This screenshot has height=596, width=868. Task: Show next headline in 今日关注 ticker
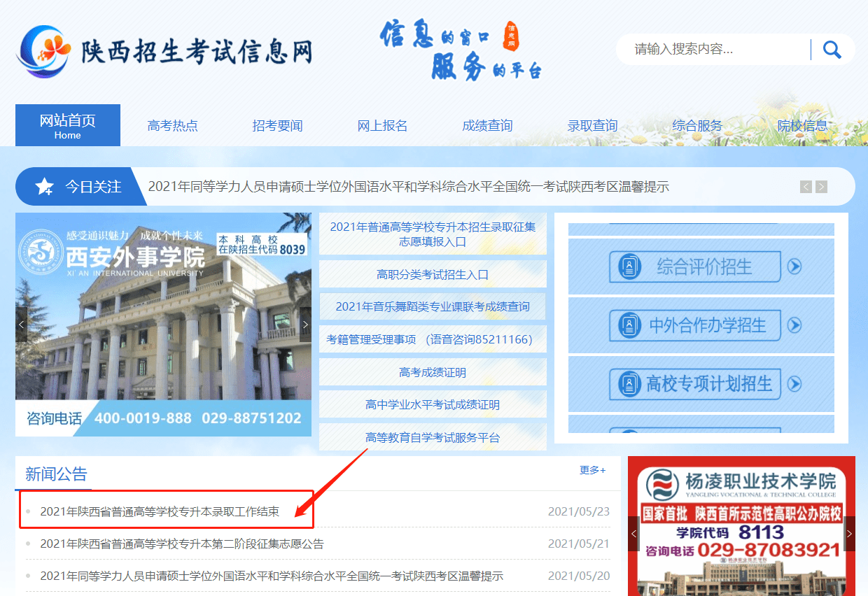tap(821, 187)
